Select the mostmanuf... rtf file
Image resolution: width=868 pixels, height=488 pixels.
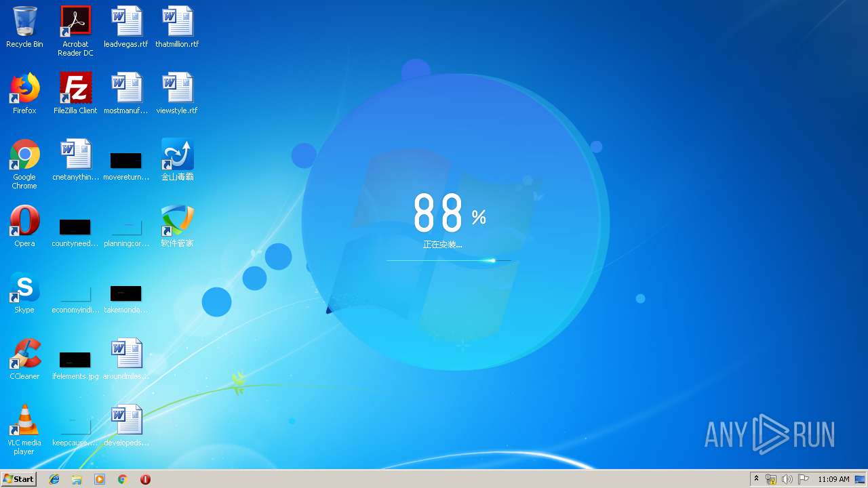(126, 94)
